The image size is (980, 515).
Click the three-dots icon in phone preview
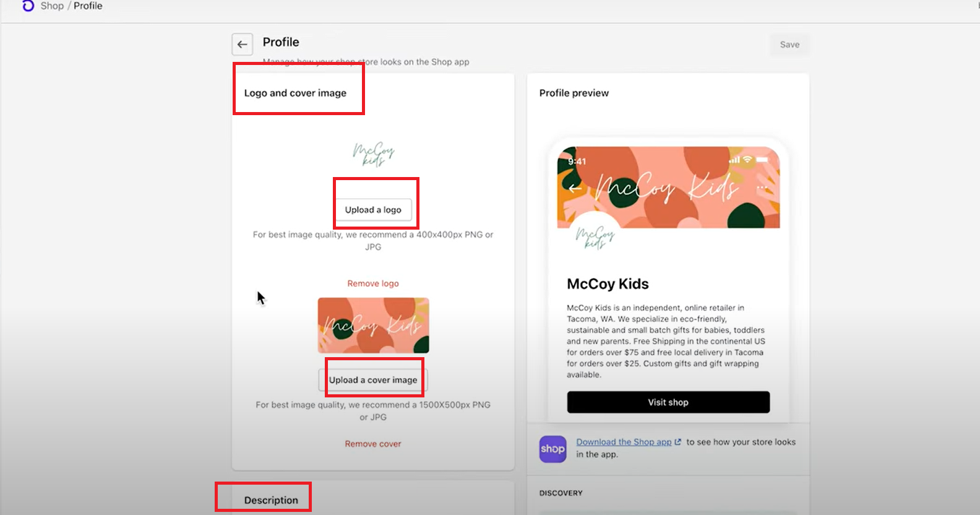[x=762, y=188]
